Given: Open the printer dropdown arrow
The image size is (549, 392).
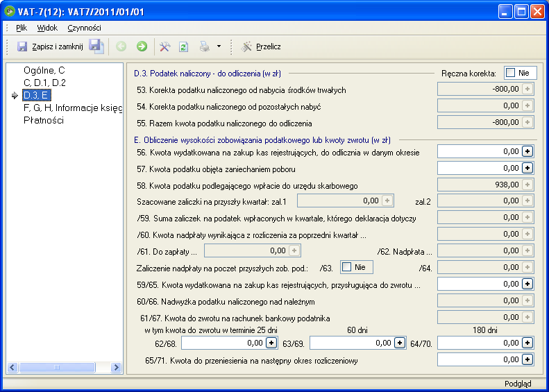Looking at the screenshot, I should point(219,46).
